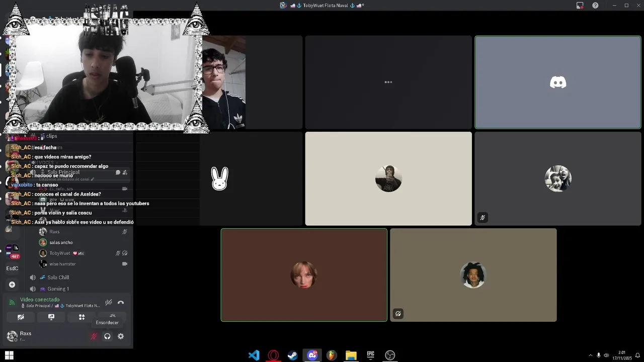Open the Sala Principal voice channel
Viewport: 644px width, 362px height.
coord(63,172)
